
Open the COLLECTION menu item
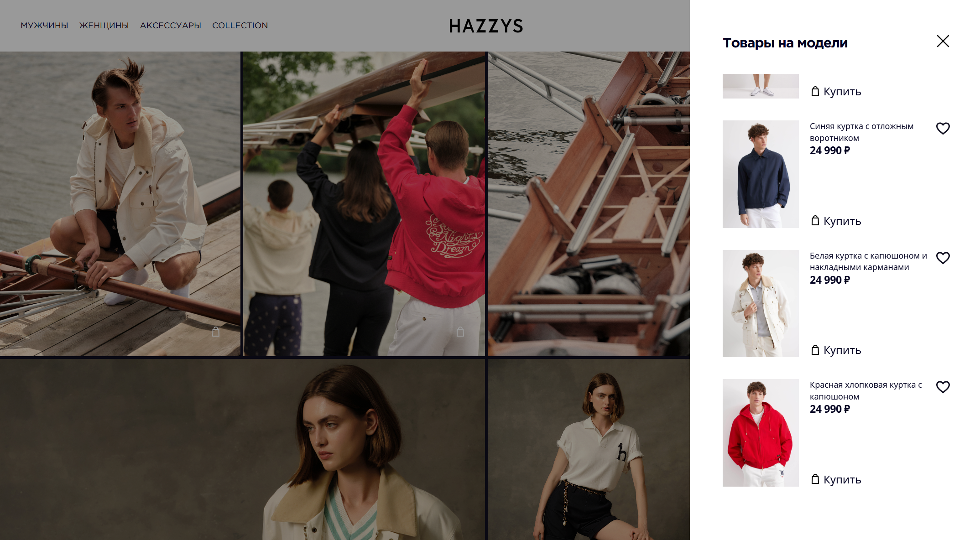[x=240, y=26]
